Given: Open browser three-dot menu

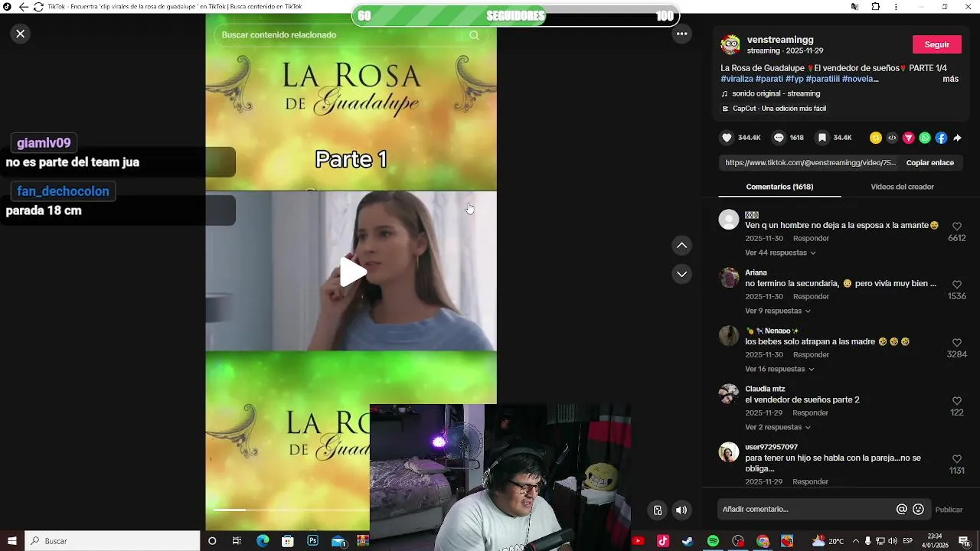Looking at the screenshot, I should [896, 7].
